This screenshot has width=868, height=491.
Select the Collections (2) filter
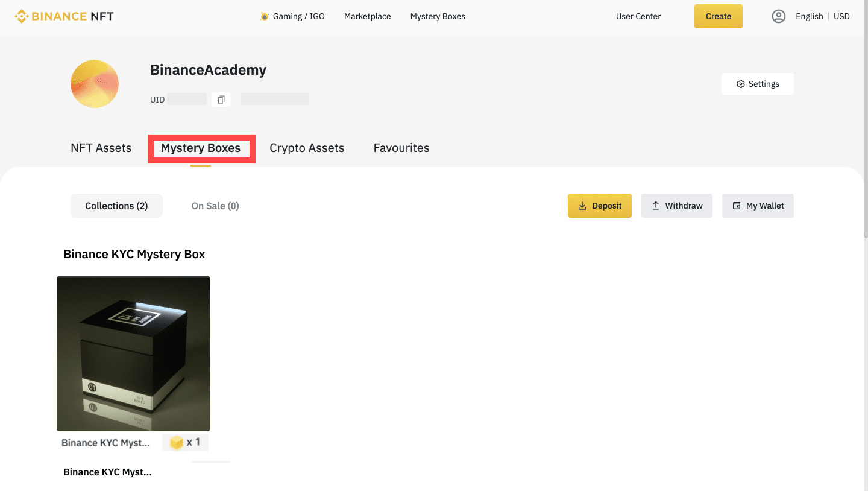(x=116, y=206)
